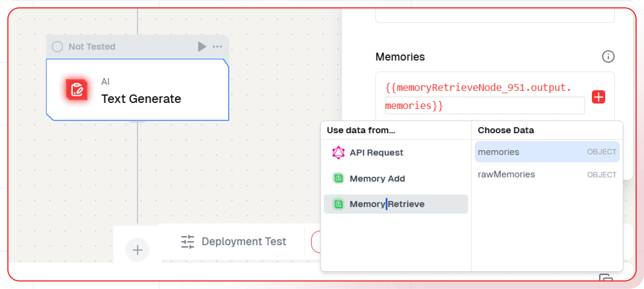Click the pink API Request hexagon icon

[x=338, y=152]
